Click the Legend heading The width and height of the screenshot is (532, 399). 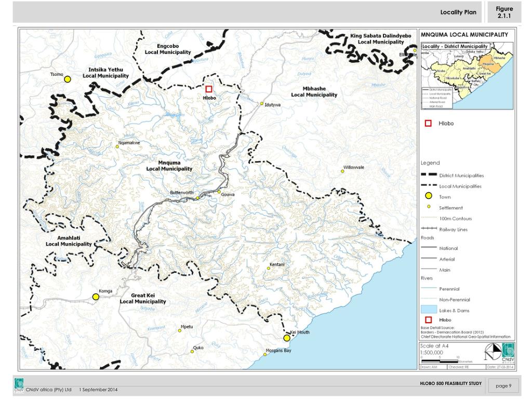(430, 163)
